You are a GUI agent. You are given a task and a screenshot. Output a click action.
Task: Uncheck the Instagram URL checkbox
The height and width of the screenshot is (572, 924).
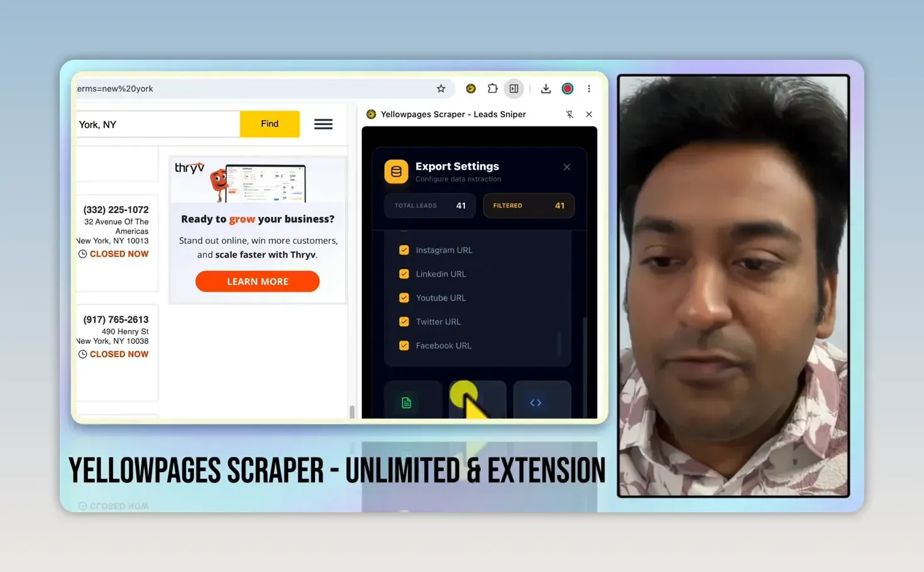click(404, 250)
